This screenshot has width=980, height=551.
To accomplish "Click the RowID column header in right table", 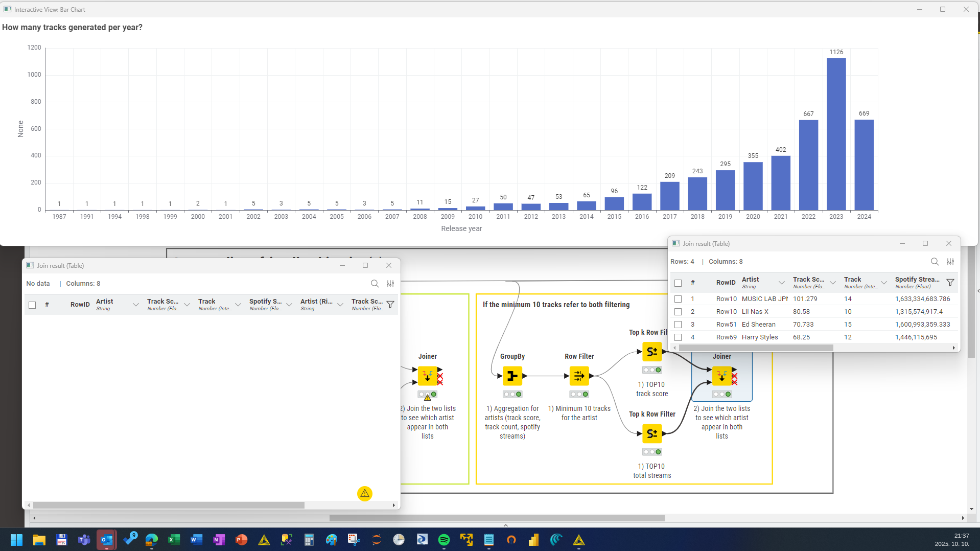I will pyautogui.click(x=726, y=283).
